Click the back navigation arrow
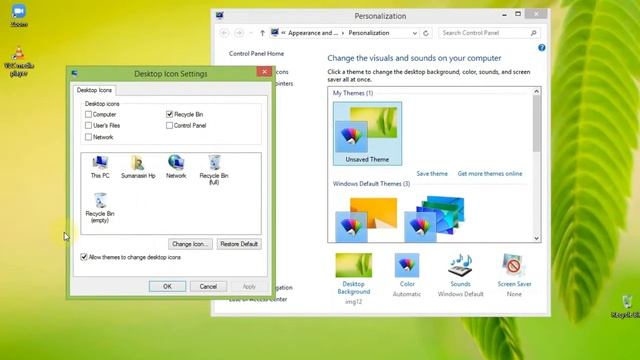The height and width of the screenshot is (360, 640). click(x=224, y=33)
